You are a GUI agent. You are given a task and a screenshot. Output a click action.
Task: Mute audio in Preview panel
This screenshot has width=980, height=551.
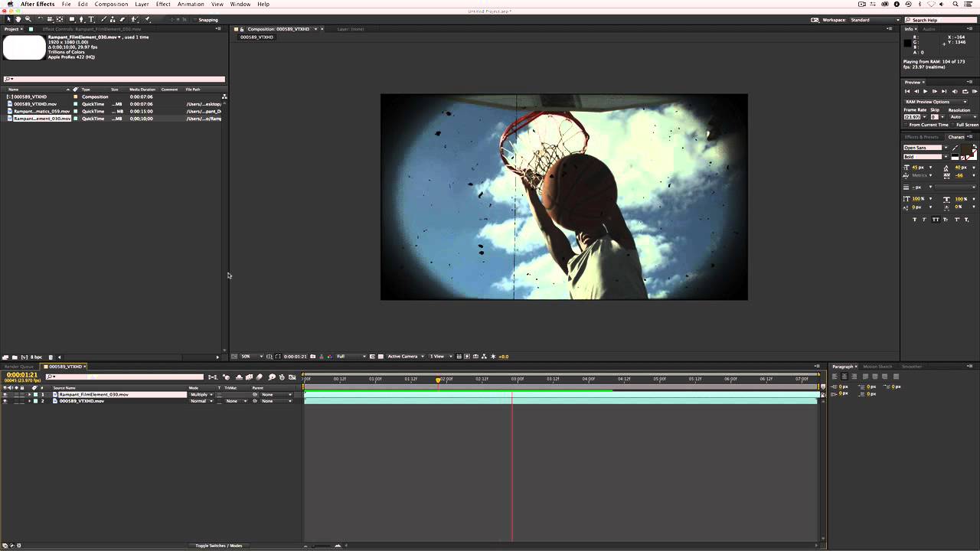[955, 91]
